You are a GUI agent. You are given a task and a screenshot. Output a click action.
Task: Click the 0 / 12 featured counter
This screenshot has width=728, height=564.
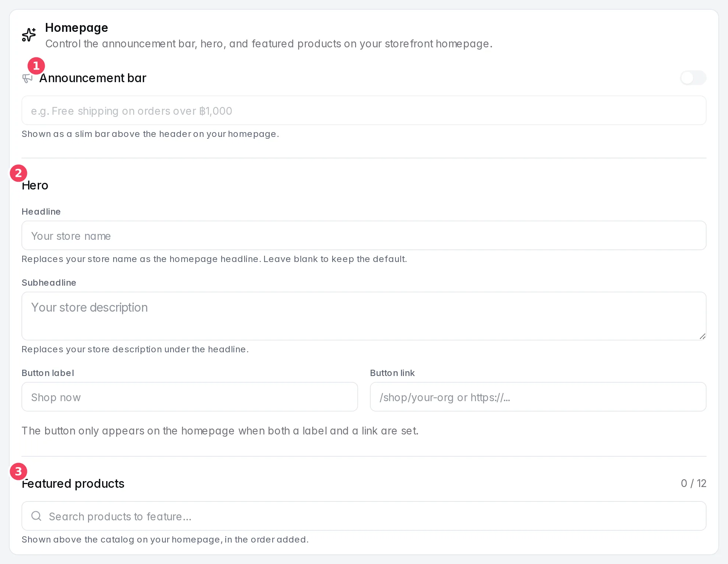click(694, 483)
